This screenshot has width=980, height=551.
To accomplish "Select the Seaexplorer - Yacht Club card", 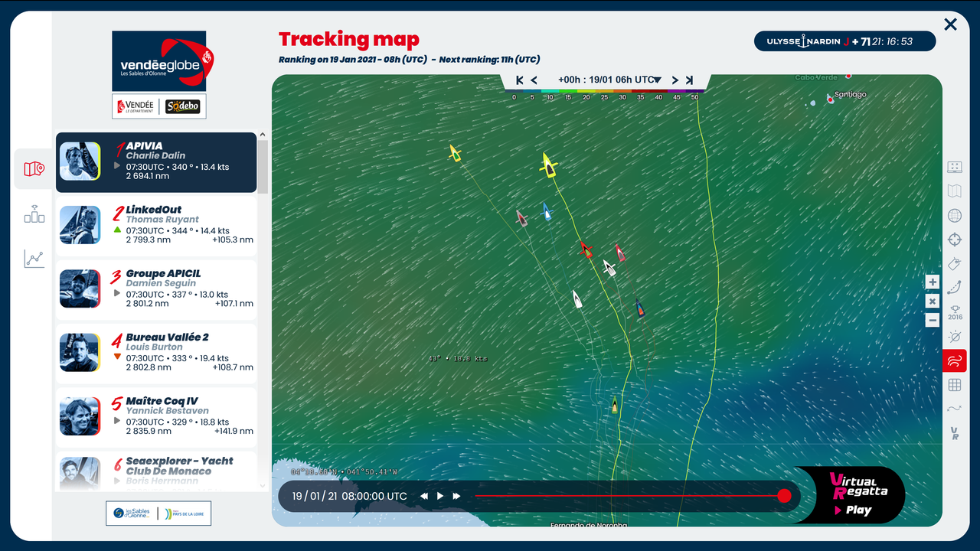I will [156, 471].
